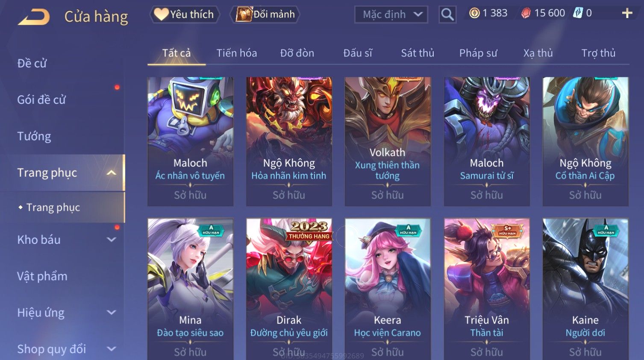Collapse the Trang phục sidebar section
This screenshot has width=644, height=360.
[112, 173]
